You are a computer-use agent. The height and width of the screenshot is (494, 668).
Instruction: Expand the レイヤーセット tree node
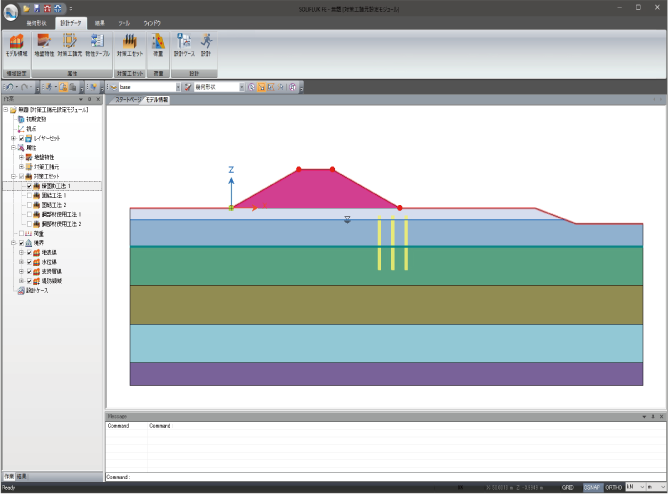coord(13,138)
